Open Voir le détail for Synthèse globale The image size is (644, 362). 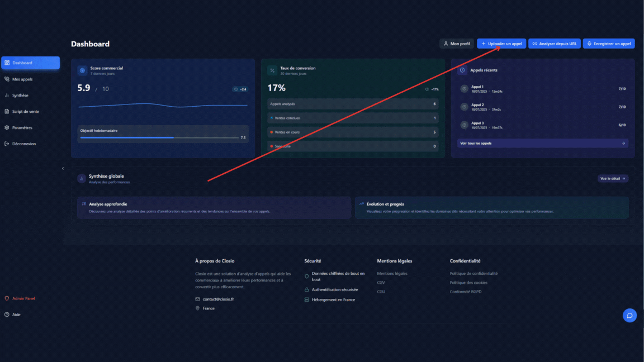[x=613, y=179]
